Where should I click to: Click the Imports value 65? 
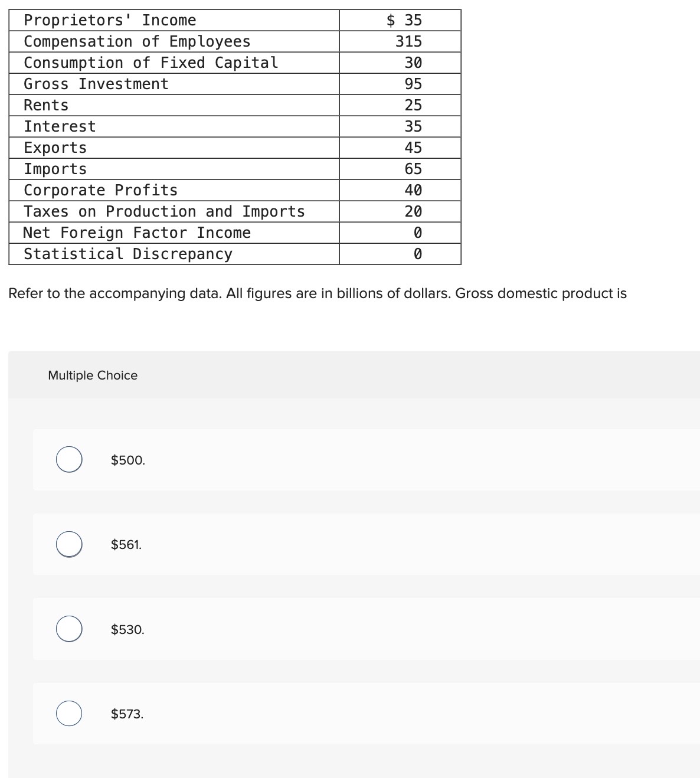coord(415,169)
